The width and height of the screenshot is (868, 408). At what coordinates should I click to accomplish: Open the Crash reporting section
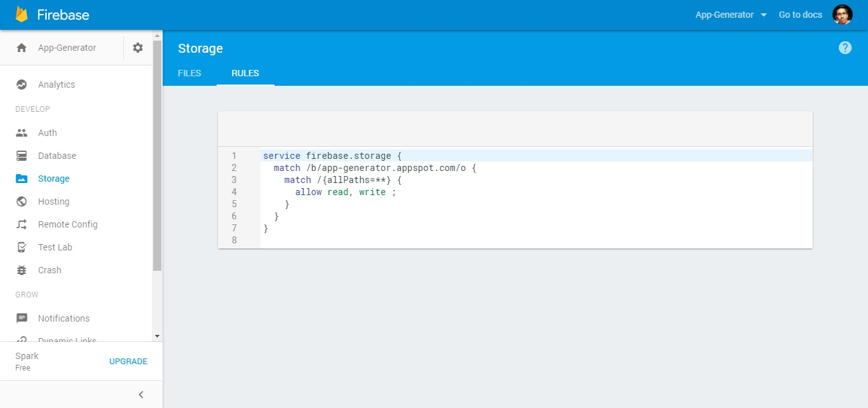click(50, 269)
